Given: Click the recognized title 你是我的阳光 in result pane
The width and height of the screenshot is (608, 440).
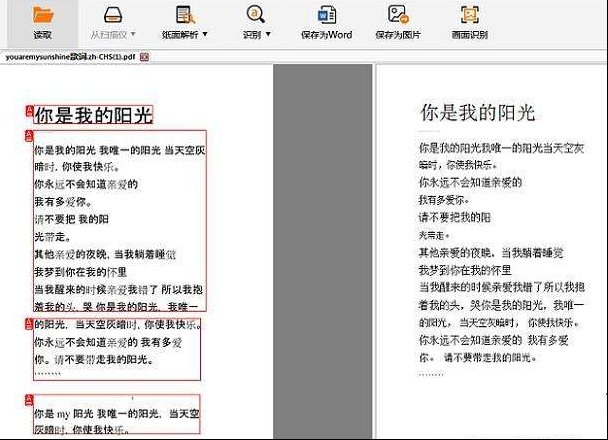Looking at the screenshot, I should coord(478,113).
